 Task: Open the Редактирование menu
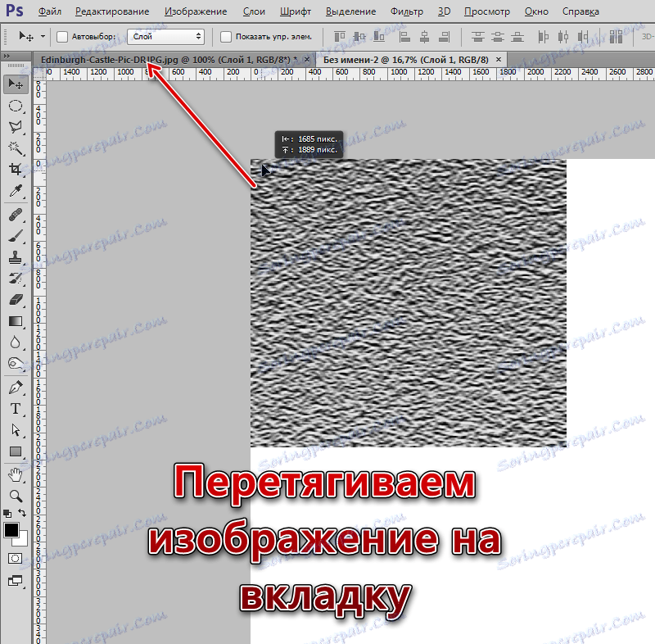tap(112, 11)
